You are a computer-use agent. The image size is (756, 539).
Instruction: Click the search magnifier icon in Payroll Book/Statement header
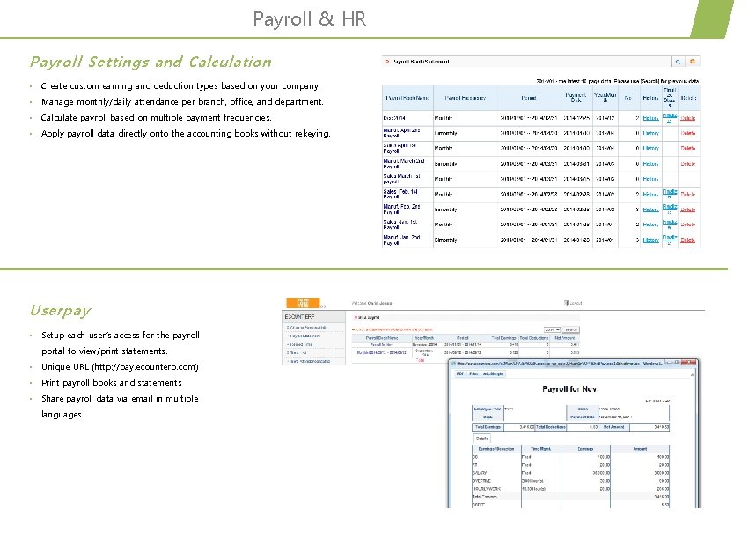678,62
